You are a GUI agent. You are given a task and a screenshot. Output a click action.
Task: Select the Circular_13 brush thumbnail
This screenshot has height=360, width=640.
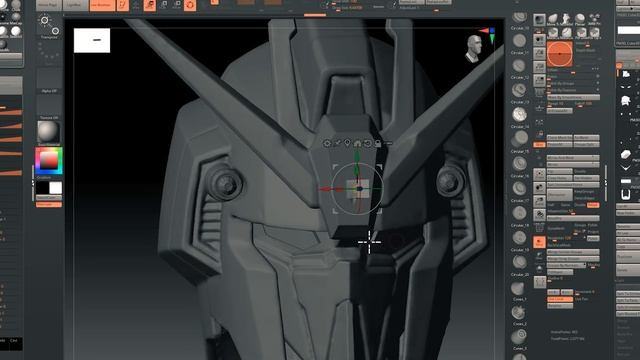tap(520, 90)
